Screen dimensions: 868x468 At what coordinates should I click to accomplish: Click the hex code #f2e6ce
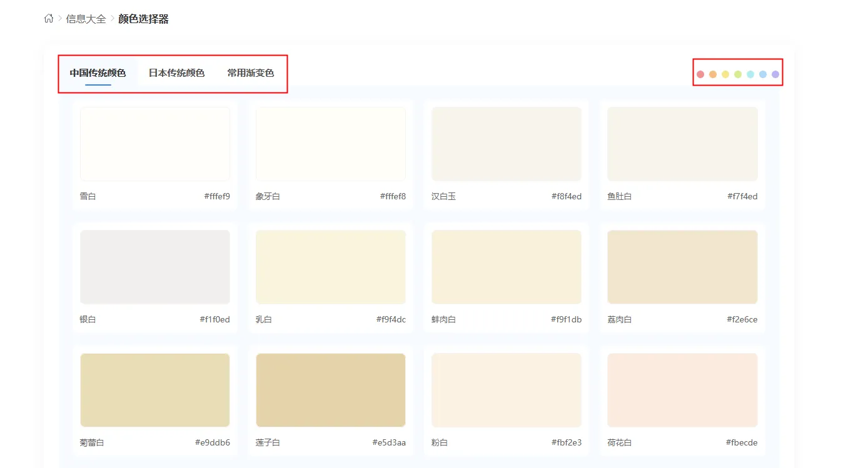pos(742,319)
